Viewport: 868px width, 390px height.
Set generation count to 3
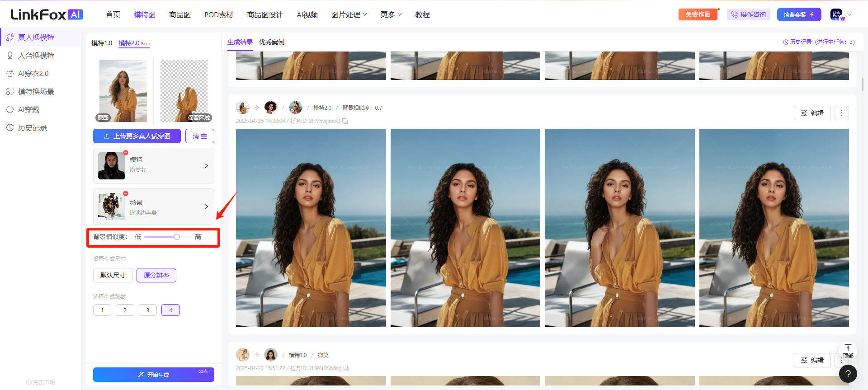point(148,310)
